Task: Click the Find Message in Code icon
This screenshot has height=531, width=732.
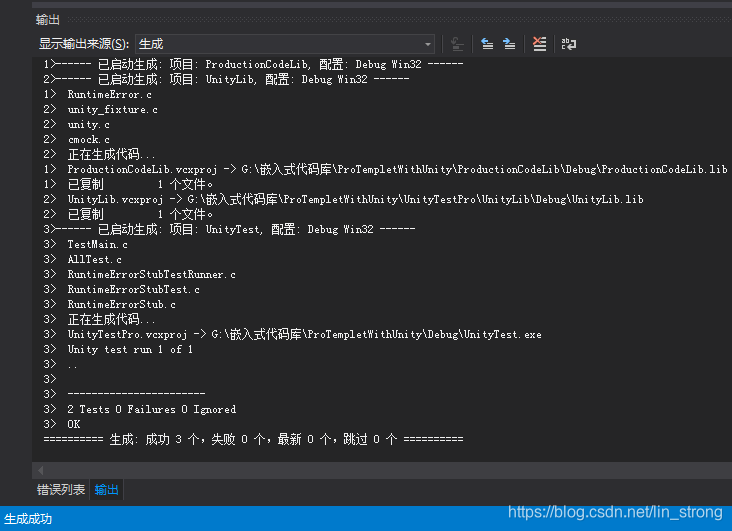Action: pyautogui.click(x=457, y=44)
